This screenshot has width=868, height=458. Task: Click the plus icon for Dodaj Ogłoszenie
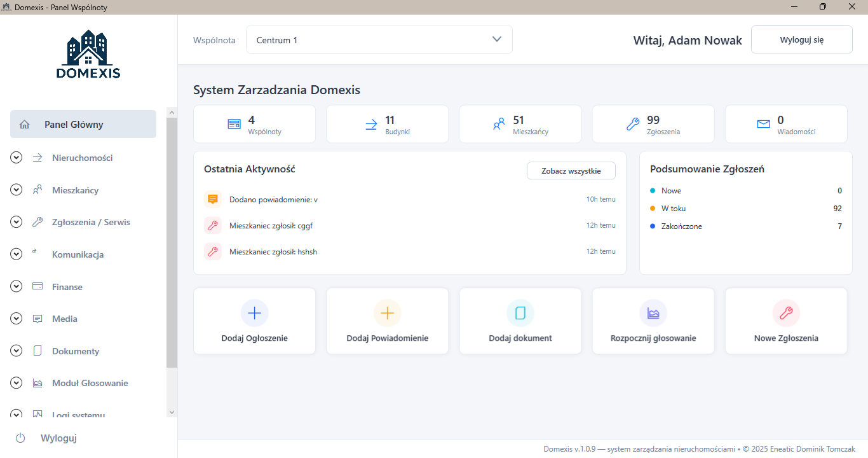254,313
